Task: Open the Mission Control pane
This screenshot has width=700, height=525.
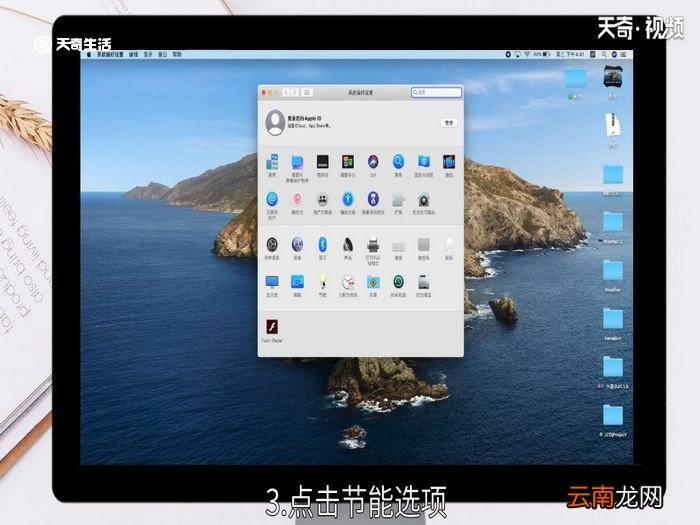Action: tap(348, 162)
